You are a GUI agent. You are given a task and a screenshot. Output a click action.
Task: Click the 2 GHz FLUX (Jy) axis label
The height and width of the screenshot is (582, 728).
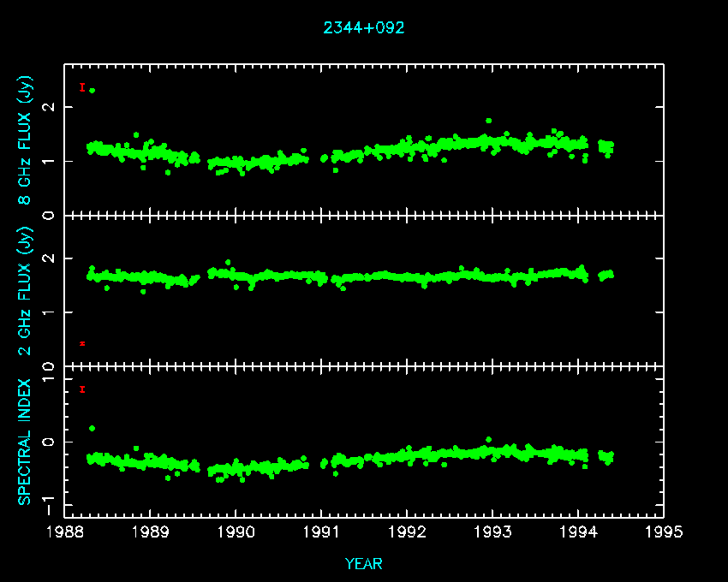click(x=26, y=291)
